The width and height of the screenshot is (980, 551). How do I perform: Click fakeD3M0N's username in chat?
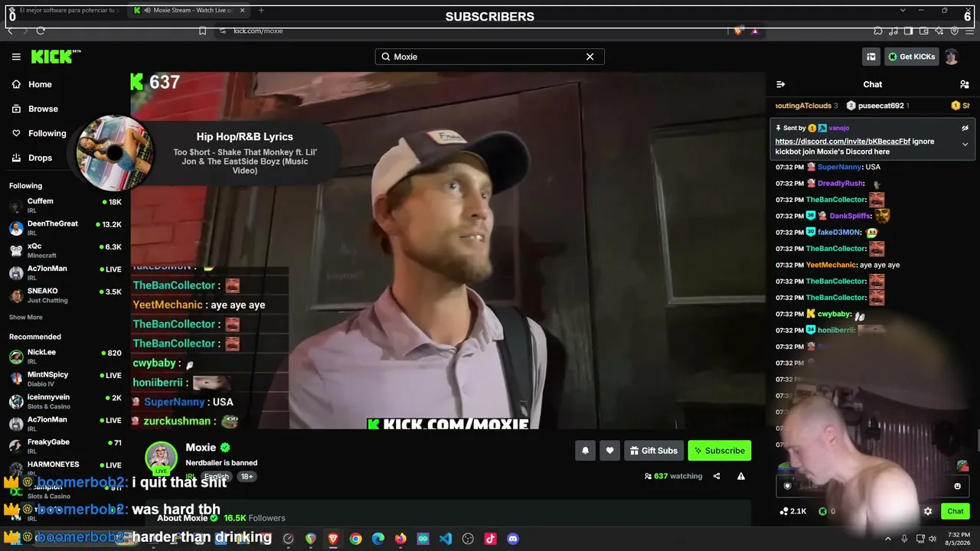coord(839,232)
